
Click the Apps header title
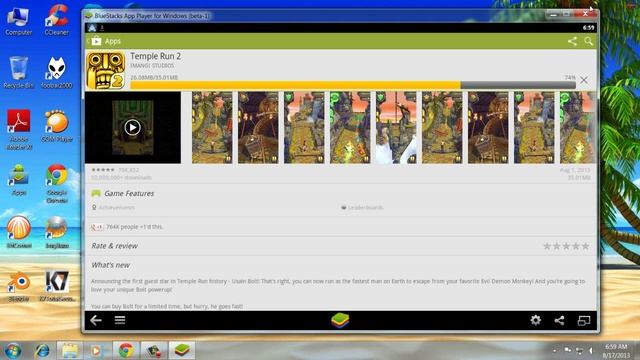(x=113, y=41)
